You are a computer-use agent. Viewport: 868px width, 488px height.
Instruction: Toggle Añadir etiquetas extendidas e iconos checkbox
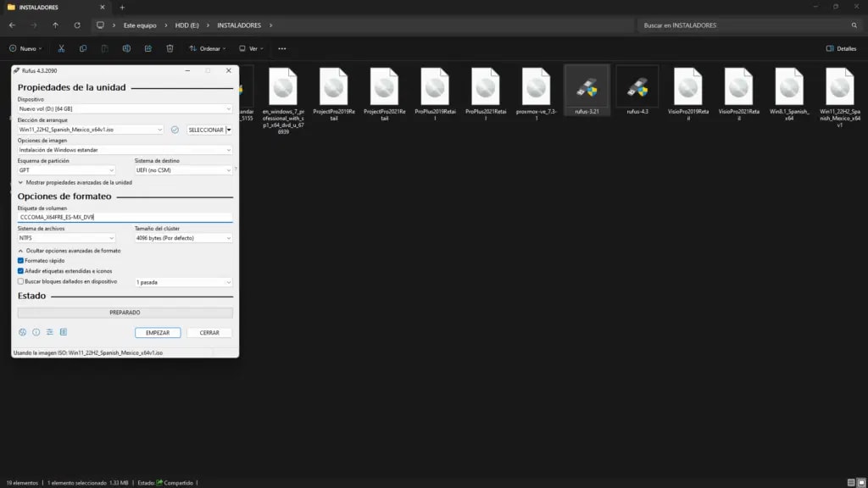click(20, 271)
